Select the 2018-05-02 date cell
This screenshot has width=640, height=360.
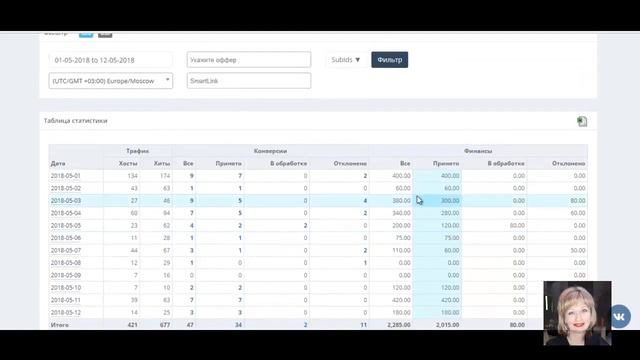[x=66, y=188]
